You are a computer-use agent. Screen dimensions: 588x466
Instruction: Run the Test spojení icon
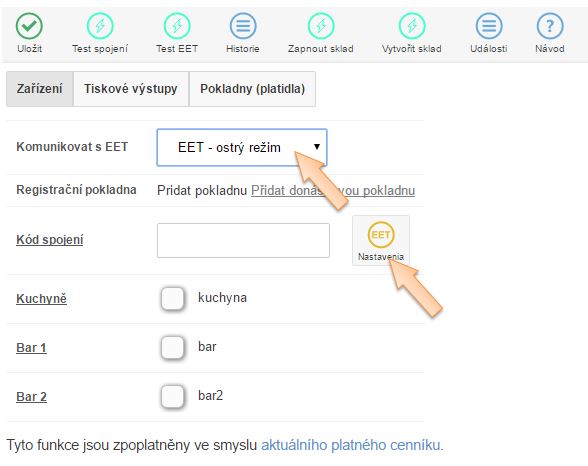100,26
